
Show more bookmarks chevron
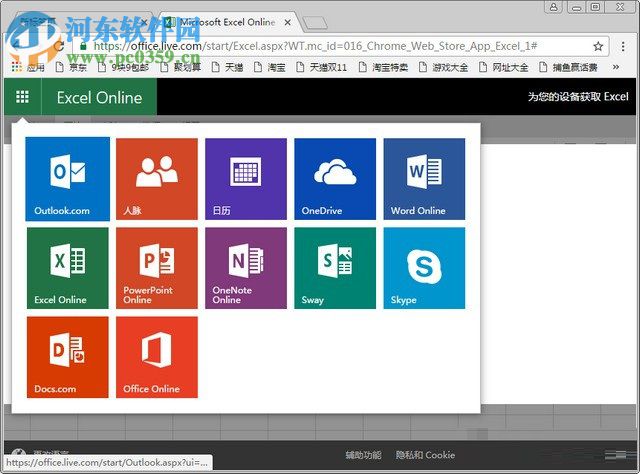616,67
